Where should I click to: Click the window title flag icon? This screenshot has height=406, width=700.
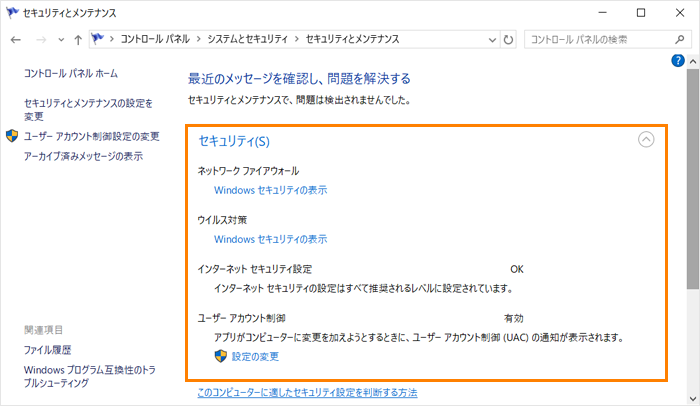(12, 13)
